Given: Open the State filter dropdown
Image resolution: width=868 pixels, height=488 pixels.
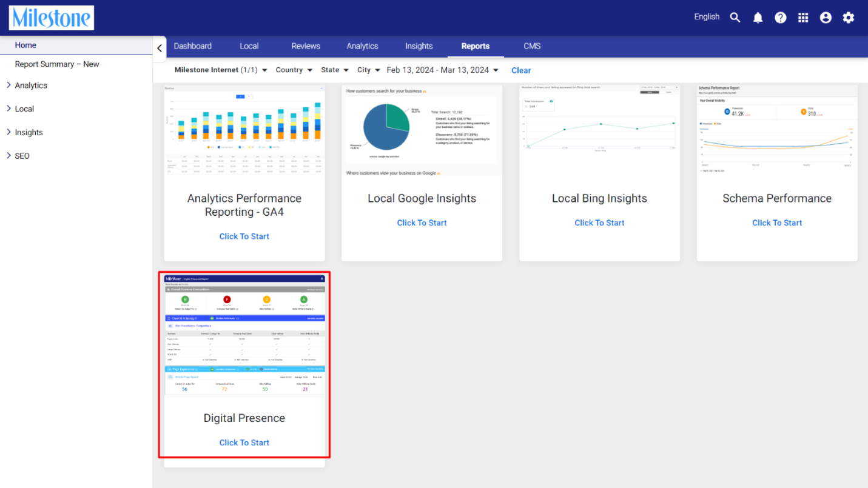Looking at the screenshot, I should pyautogui.click(x=335, y=70).
